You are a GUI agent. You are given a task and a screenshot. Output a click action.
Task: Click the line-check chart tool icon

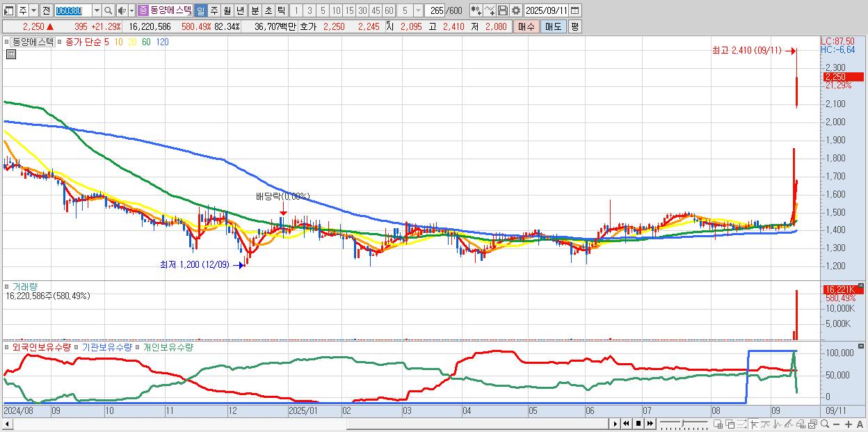[489, 10]
